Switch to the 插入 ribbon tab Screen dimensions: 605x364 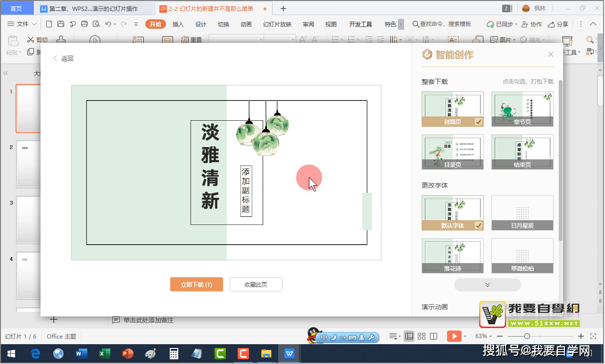coord(178,24)
